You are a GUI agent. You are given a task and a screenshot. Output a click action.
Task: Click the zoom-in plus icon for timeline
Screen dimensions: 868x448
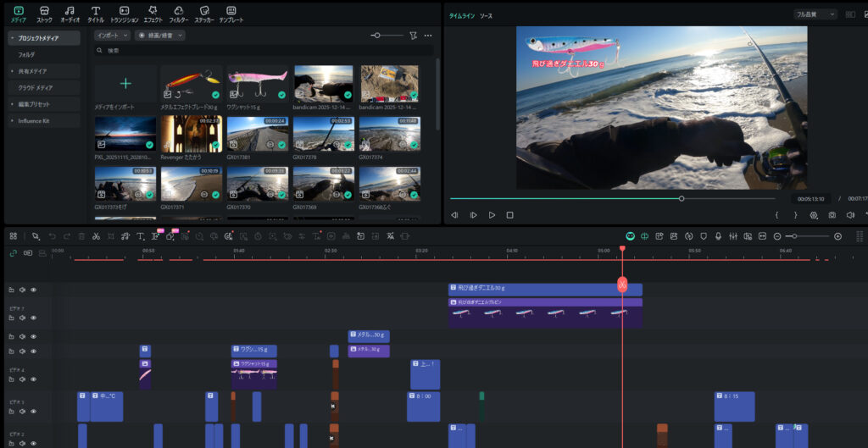click(837, 236)
